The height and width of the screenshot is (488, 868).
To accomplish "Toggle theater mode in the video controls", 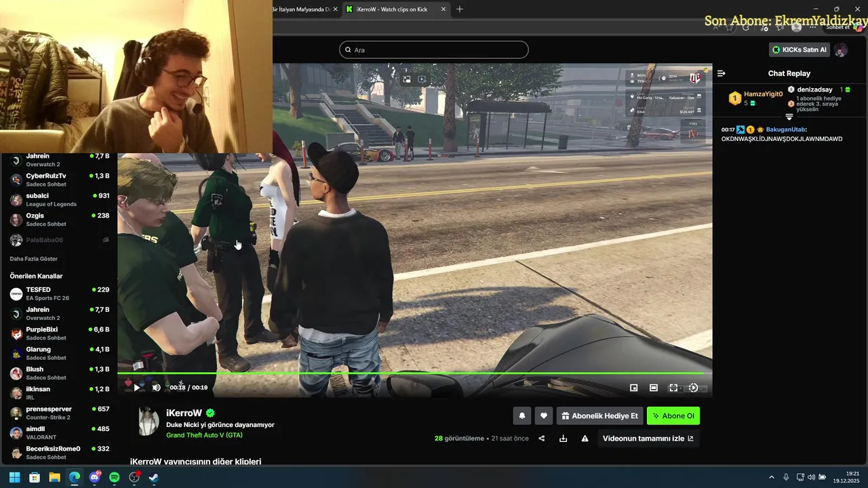I will pos(653,388).
